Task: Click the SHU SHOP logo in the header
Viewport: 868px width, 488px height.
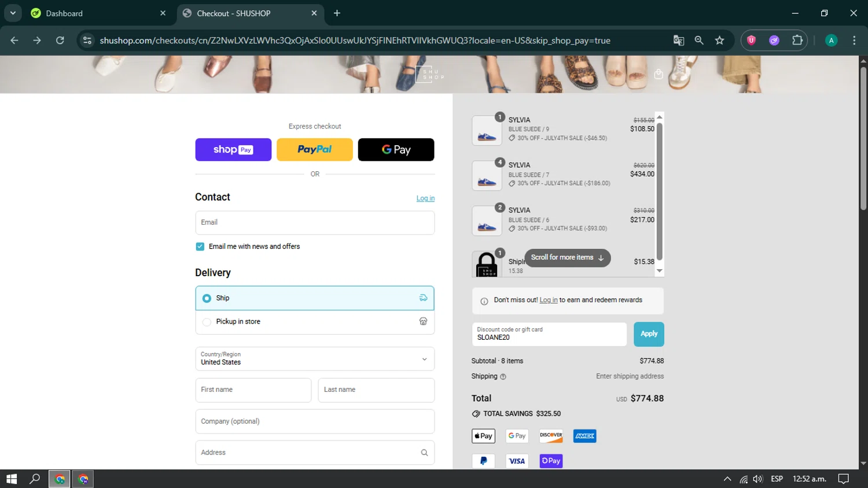Action: (x=430, y=74)
